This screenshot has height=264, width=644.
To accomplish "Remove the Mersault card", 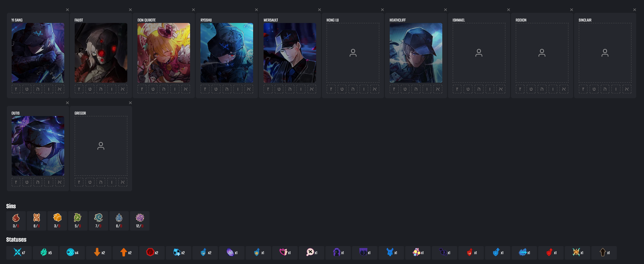I will [319, 10].
